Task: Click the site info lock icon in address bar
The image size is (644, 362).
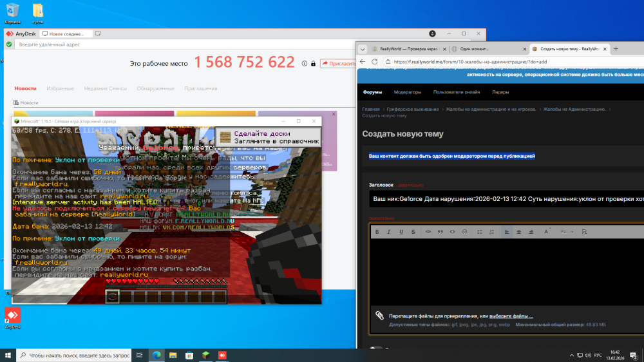Action: coord(388,62)
